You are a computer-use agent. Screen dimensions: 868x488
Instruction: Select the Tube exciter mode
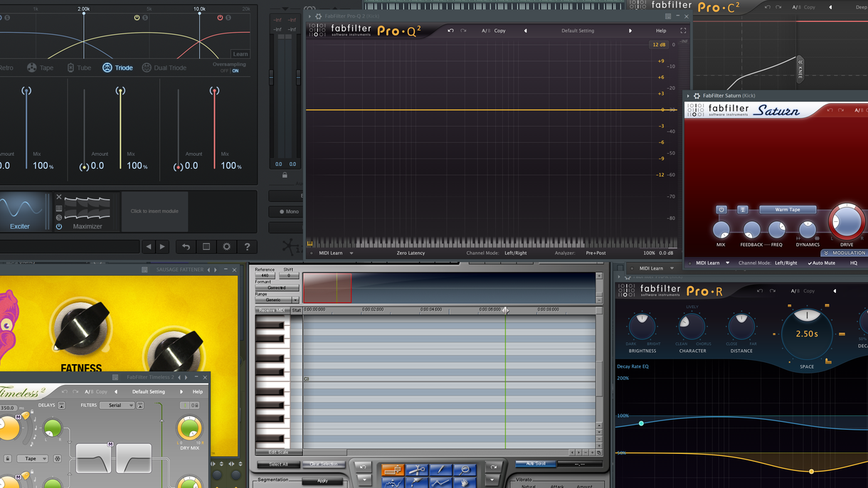79,68
